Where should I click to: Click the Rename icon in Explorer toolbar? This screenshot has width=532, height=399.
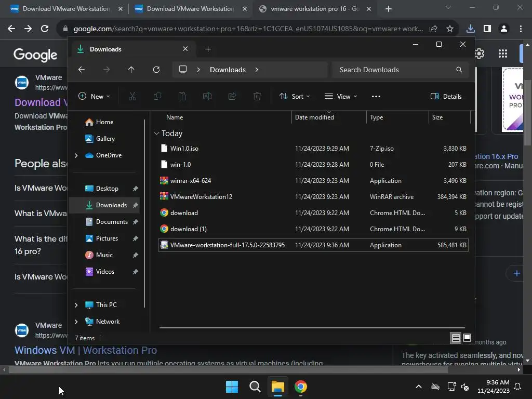207,96
